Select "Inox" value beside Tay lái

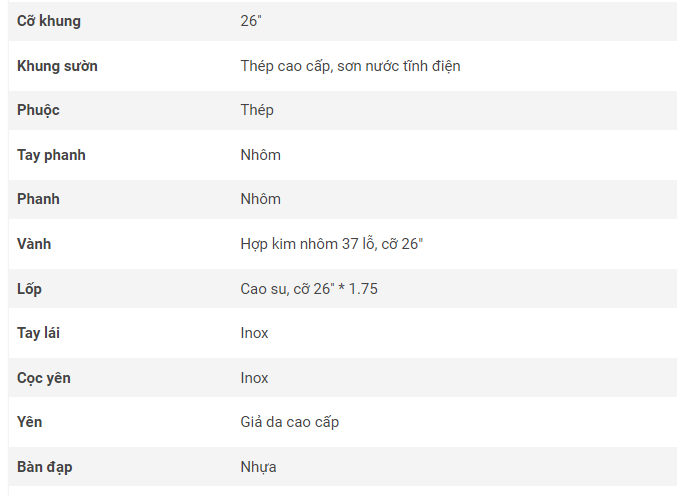[x=254, y=333]
